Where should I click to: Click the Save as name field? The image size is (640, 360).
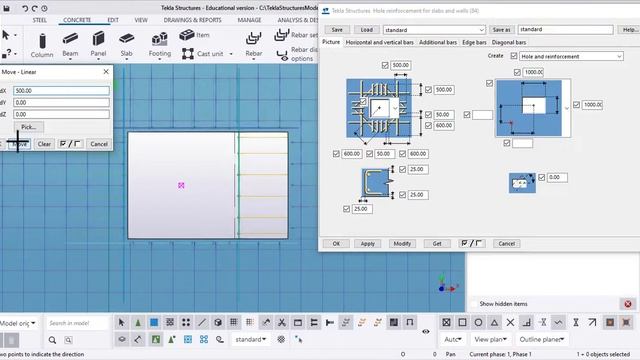(565, 29)
